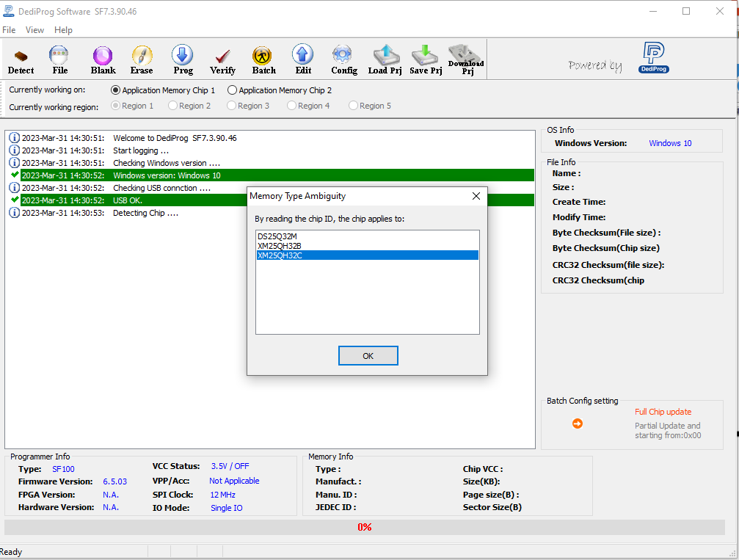Click the DediProg logo
The width and height of the screenshot is (739, 560).
tap(654, 57)
